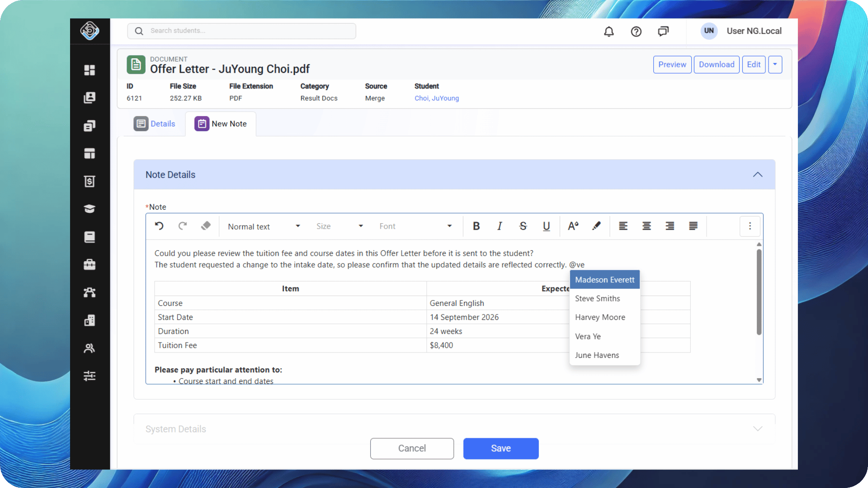Redo the edit in the note editor
The width and height of the screenshot is (868, 488).
183,226
